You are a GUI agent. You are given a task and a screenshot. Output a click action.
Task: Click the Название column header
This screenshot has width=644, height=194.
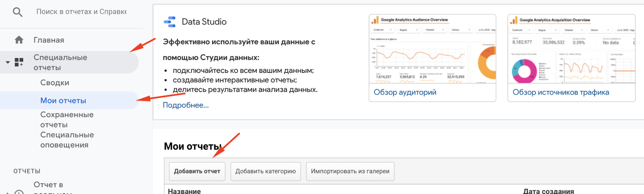[184, 191]
